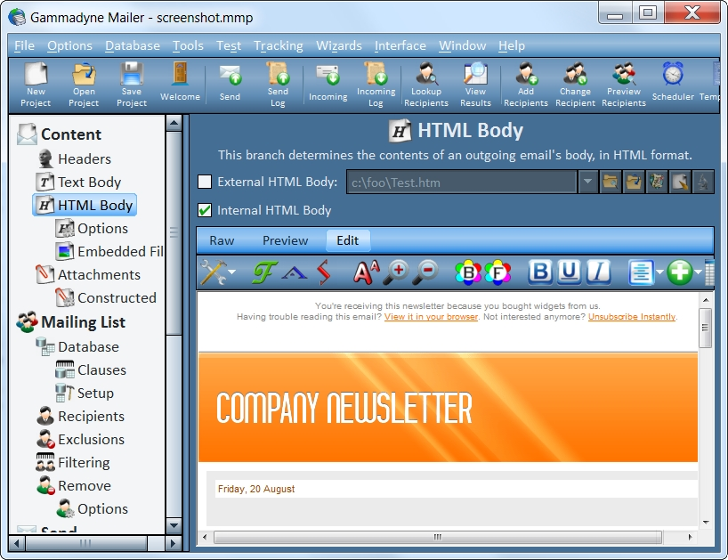Image resolution: width=728 pixels, height=560 pixels.
Task: Open the External HTML Body path dropdown
Action: pos(587,182)
